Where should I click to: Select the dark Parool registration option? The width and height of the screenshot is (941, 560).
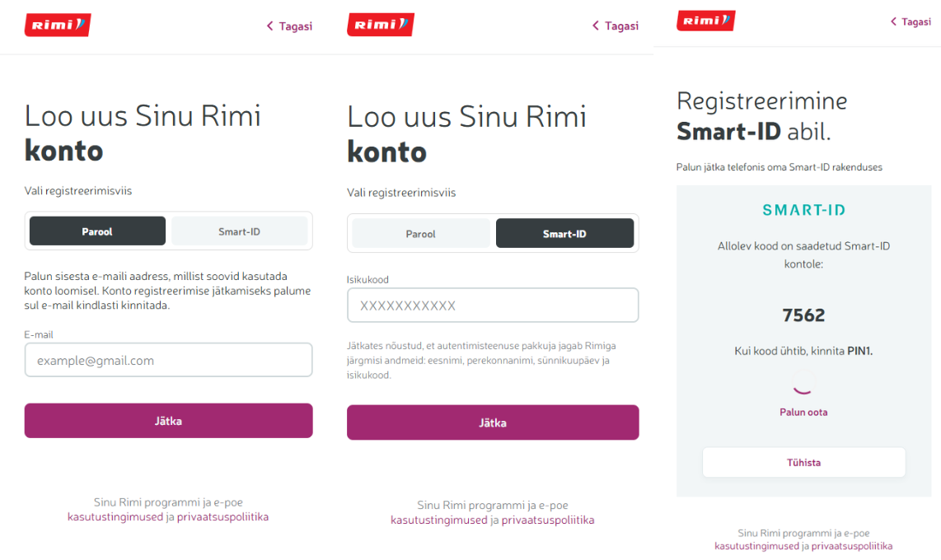tap(97, 231)
